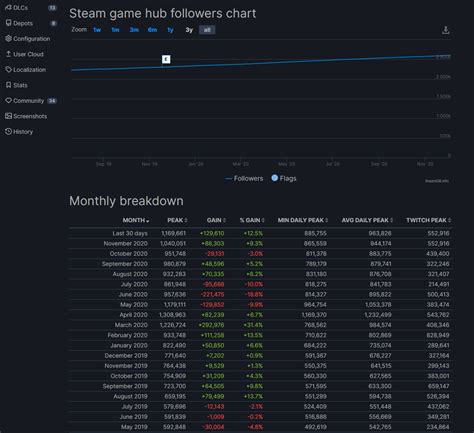Open User Cloud upload icon
Image resolution: width=474 pixels, height=433 pixels.
[x=9, y=54]
